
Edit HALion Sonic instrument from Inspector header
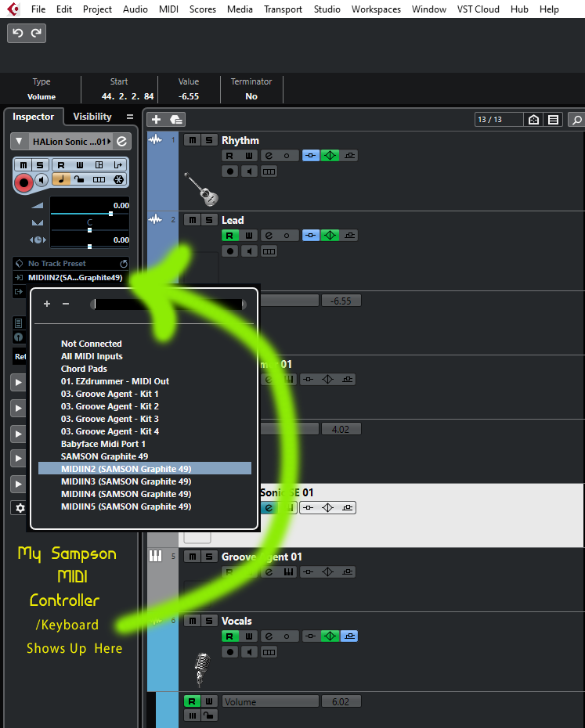pos(121,142)
